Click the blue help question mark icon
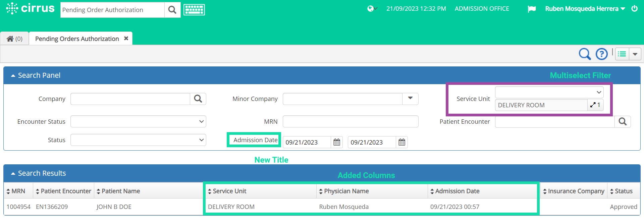The image size is (644, 221). [601, 54]
